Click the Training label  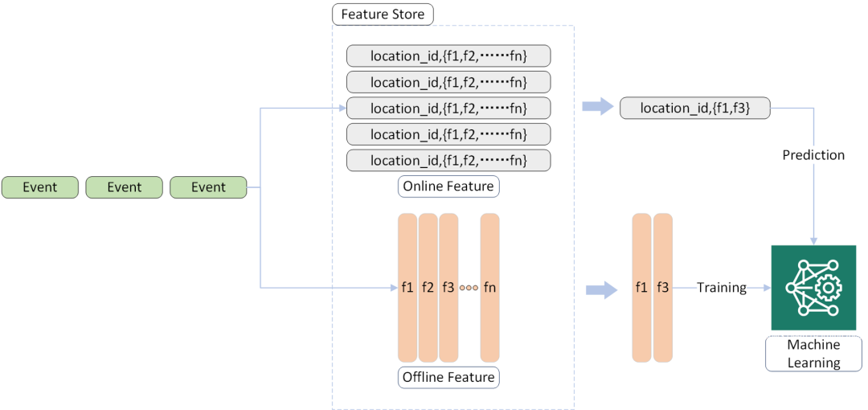[721, 288]
